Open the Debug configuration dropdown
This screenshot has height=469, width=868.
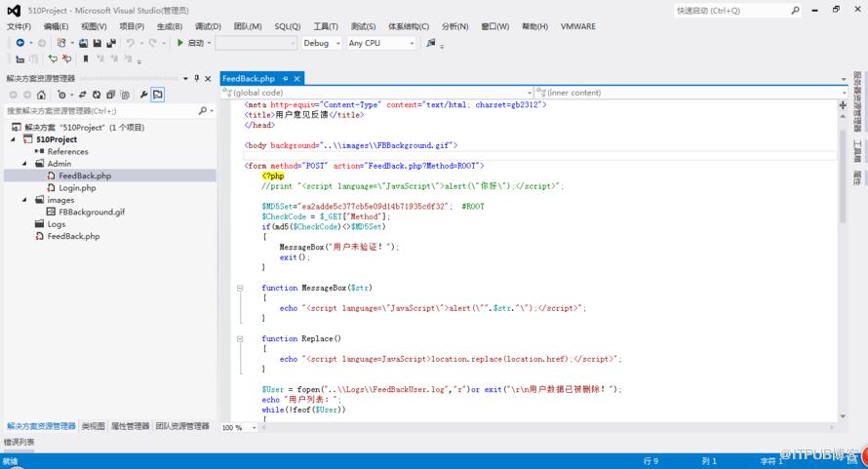point(321,43)
